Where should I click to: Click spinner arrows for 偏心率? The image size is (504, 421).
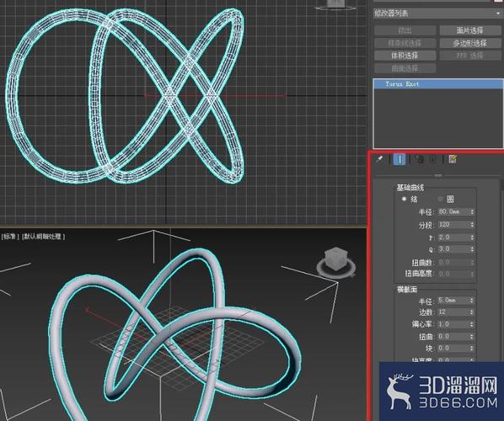pyautogui.click(x=472, y=324)
